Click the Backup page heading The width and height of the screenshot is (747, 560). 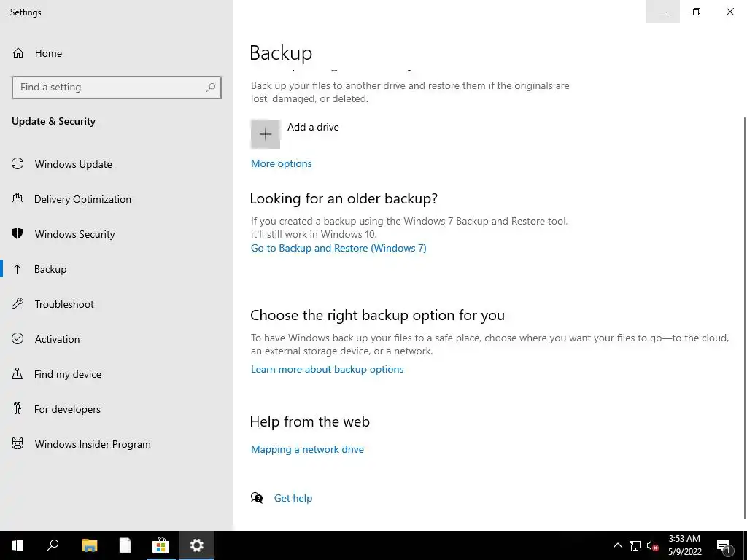click(x=281, y=52)
